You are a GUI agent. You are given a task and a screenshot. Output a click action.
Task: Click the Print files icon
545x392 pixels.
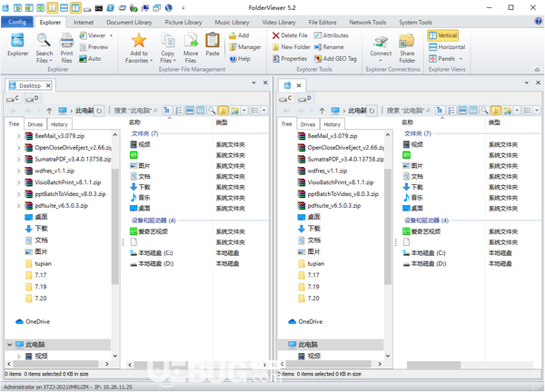[66, 47]
